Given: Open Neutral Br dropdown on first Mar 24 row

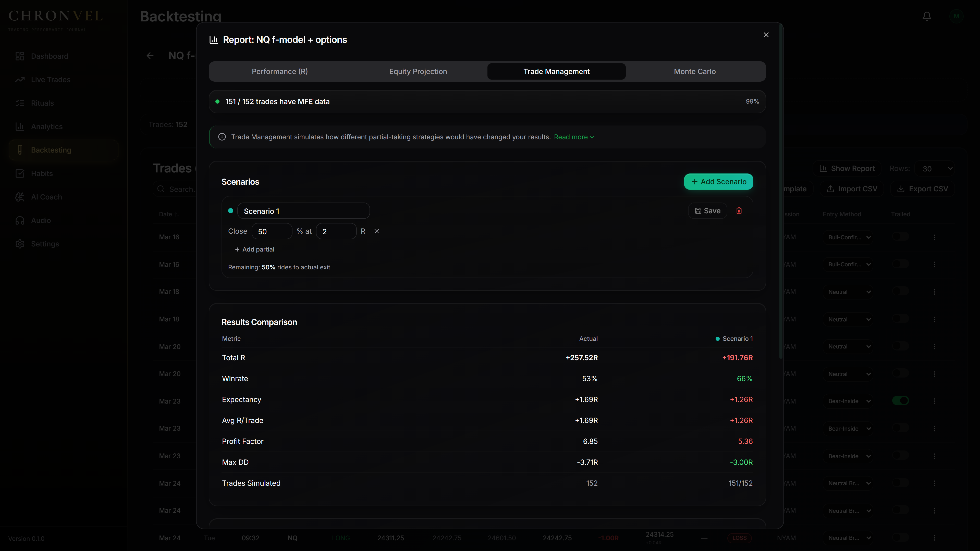Looking at the screenshot, I should [x=848, y=483].
